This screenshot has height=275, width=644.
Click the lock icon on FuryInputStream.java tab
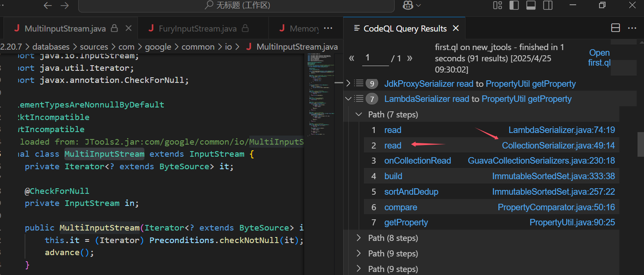(x=245, y=28)
